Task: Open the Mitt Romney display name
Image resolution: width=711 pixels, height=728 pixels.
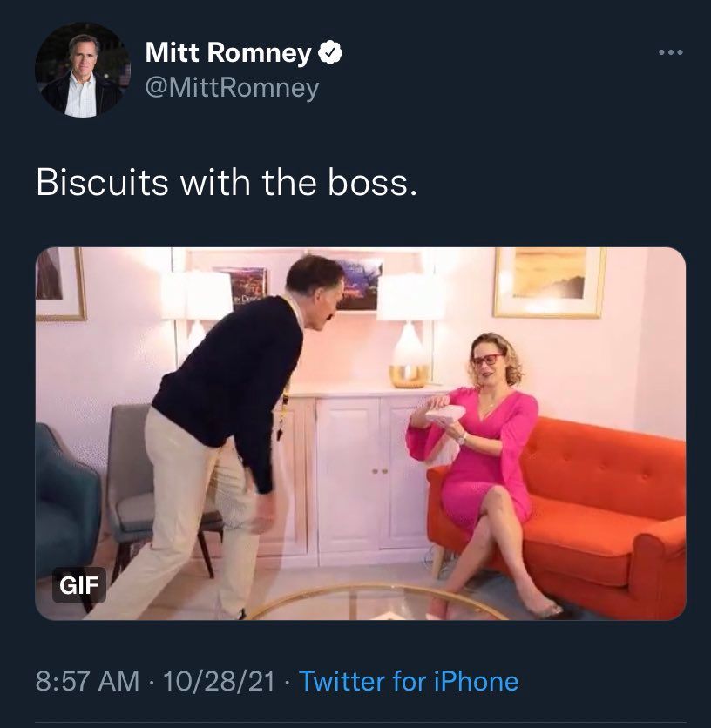Action: coord(227,53)
